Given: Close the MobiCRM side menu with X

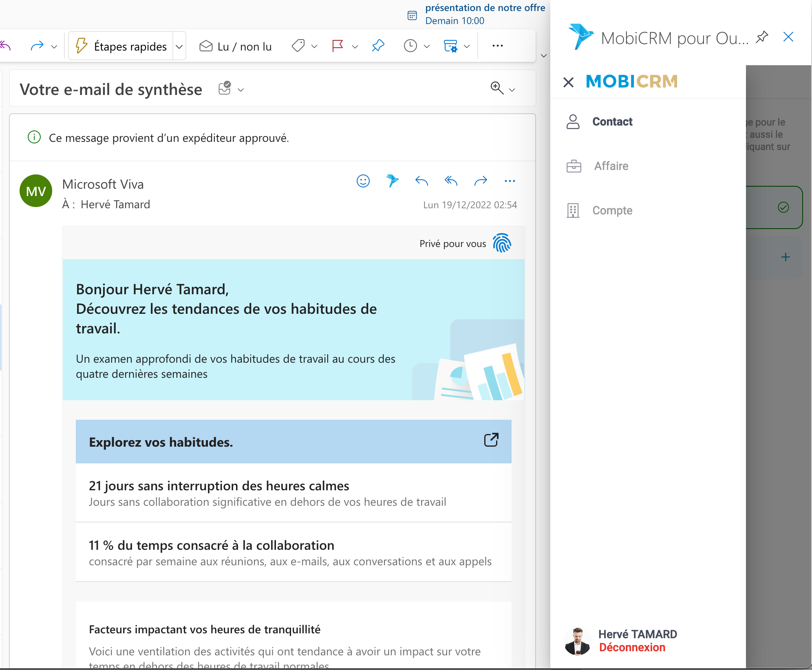Looking at the screenshot, I should click(x=568, y=82).
